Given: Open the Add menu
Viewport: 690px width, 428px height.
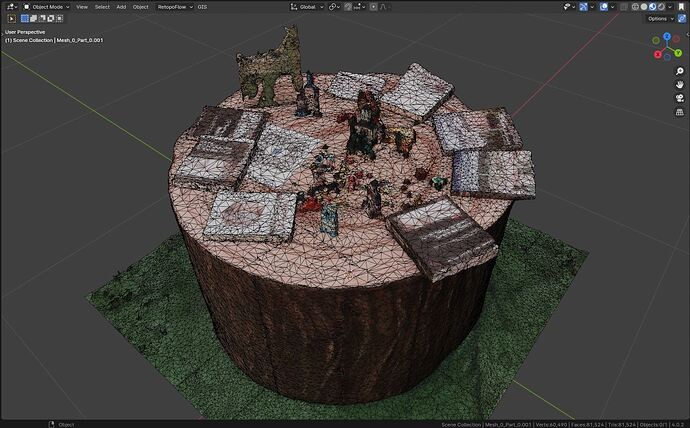Looking at the screenshot, I should (x=121, y=7).
